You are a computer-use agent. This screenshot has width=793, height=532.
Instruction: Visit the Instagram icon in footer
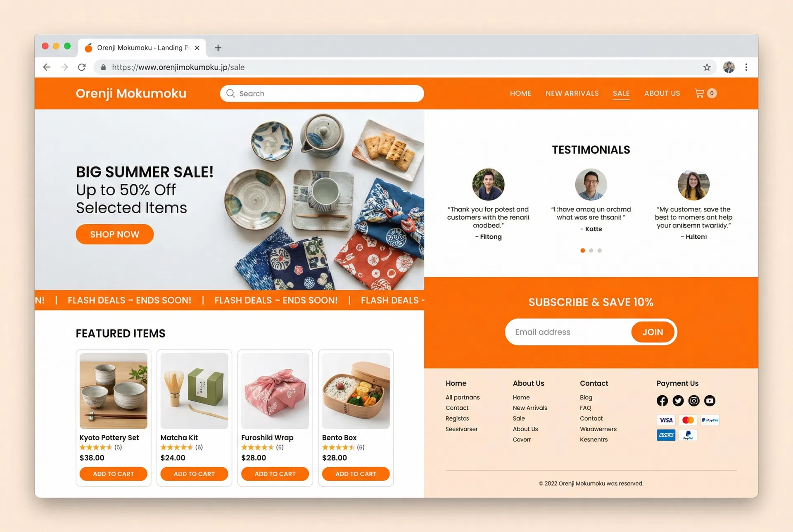[694, 401]
